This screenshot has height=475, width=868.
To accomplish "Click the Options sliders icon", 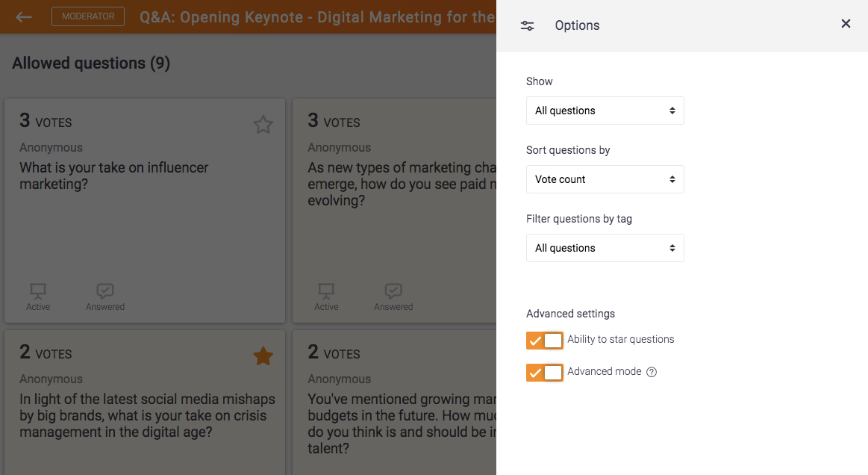I will coord(528,25).
